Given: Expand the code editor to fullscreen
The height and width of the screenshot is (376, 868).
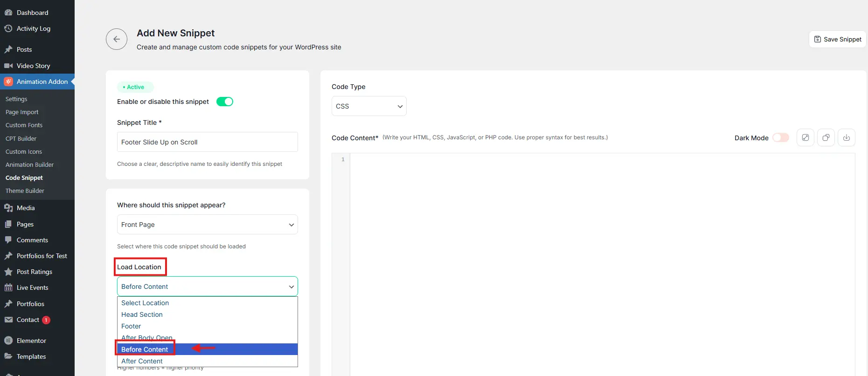Looking at the screenshot, I should [805, 137].
